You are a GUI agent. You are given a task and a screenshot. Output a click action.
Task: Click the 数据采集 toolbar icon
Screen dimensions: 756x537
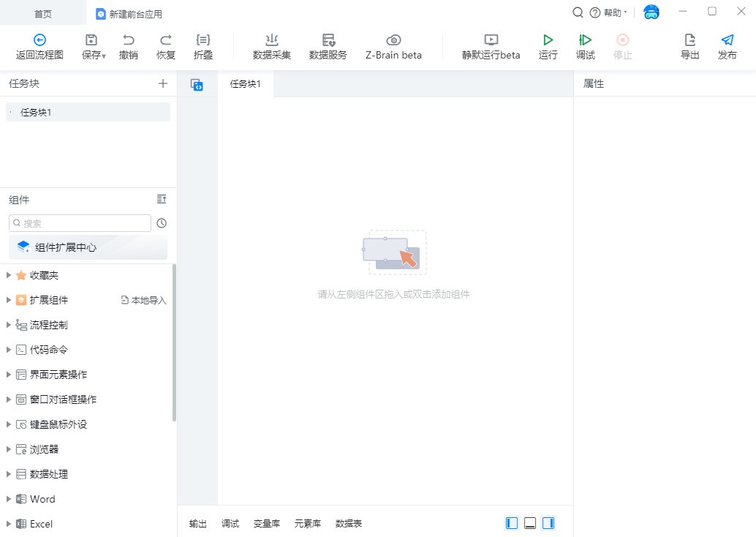[272, 40]
